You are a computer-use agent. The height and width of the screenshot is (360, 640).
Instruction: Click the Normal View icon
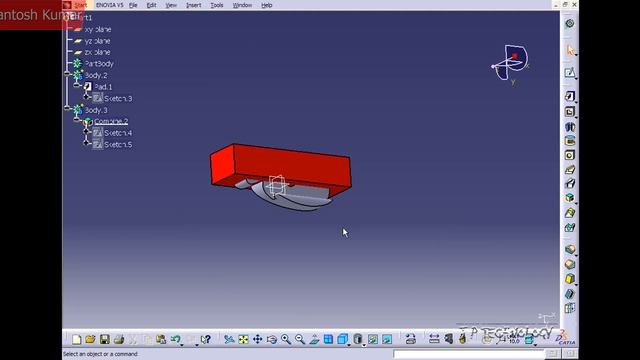[314, 339]
